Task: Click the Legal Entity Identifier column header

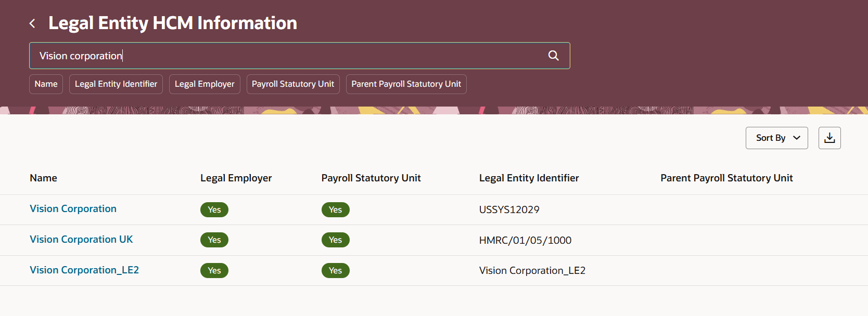Action: 529,178
